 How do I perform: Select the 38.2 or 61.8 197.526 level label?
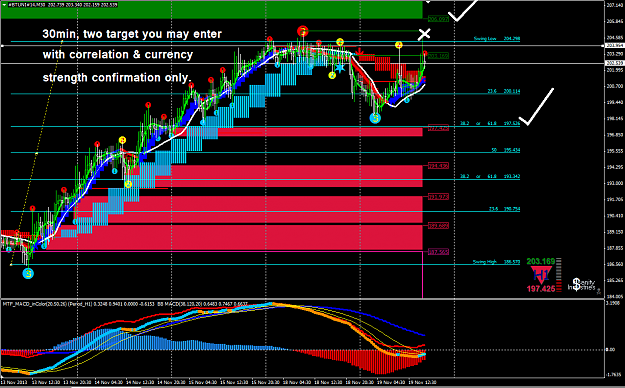pyautogui.click(x=490, y=123)
